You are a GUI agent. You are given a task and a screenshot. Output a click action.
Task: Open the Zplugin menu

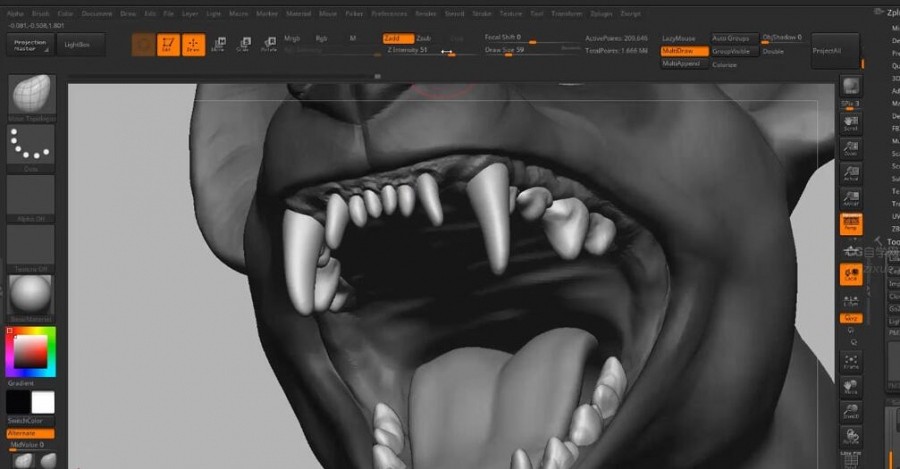click(x=601, y=14)
